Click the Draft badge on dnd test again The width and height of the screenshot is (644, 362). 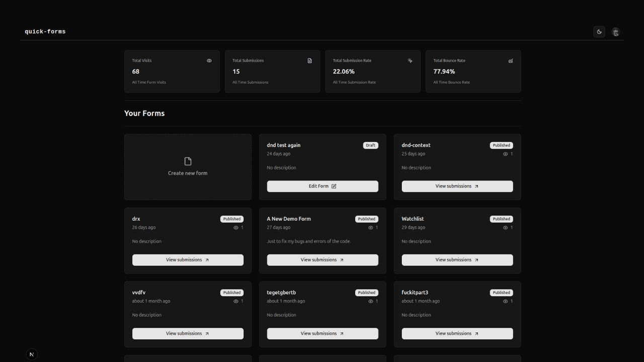pos(371,145)
